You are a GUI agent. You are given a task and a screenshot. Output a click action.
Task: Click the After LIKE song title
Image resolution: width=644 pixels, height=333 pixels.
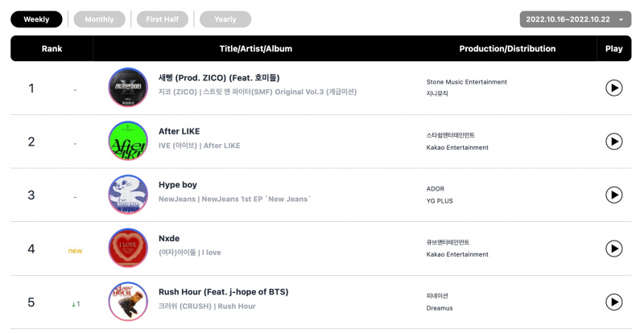(x=179, y=131)
